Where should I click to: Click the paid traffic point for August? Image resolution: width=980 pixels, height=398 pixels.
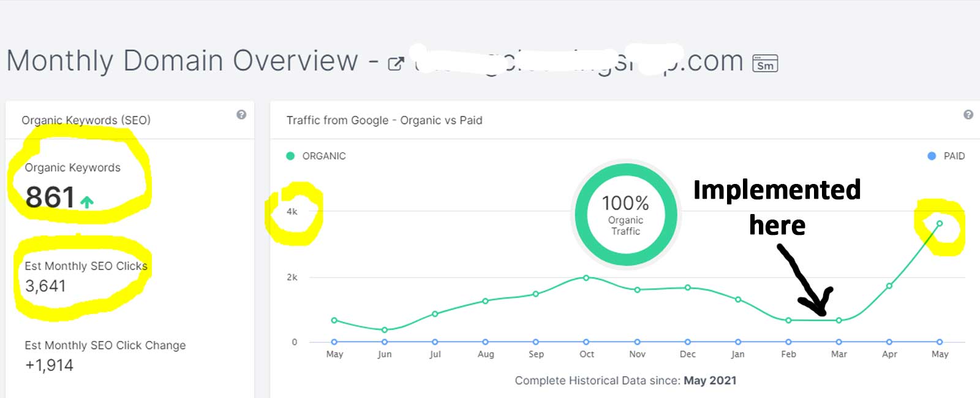[x=486, y=342]
